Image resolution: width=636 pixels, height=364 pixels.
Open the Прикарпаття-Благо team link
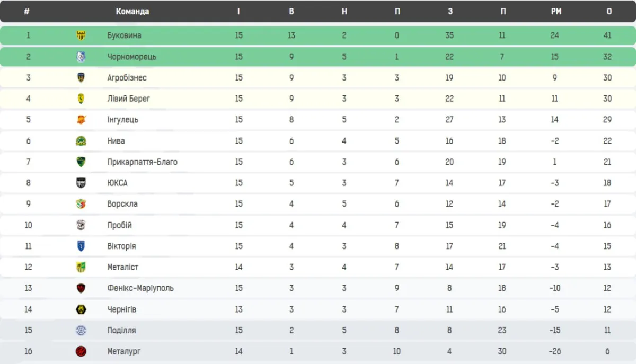pos(142,162)
